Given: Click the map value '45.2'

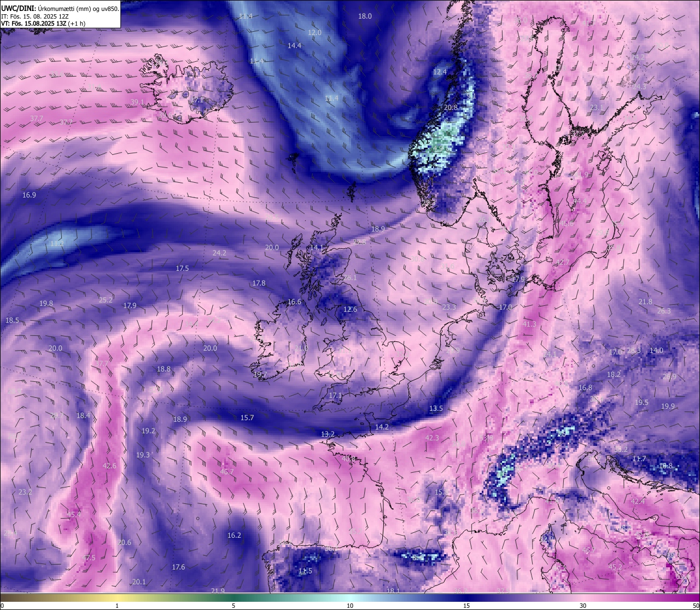Looking at the screenshot, I should [x=615, y=568].
